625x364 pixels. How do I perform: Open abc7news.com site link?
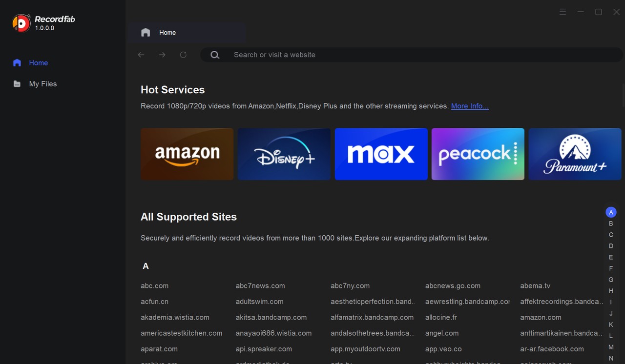coord(260,286)
